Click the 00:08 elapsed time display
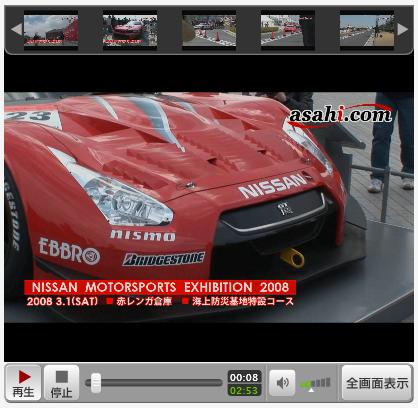The height and width of the screenshot is (408, 418). [x=244, y=377]
